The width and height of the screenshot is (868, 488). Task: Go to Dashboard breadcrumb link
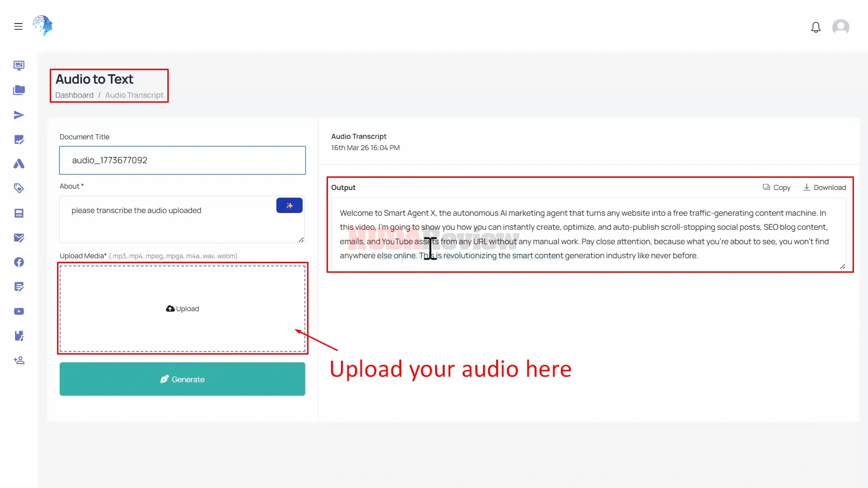74,95
